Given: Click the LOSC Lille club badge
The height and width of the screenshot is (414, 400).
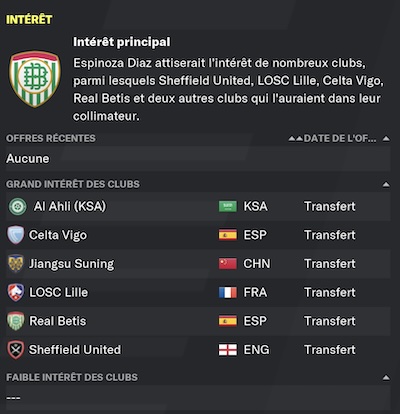Looking at the screenshot, I should tap(16, 292).
